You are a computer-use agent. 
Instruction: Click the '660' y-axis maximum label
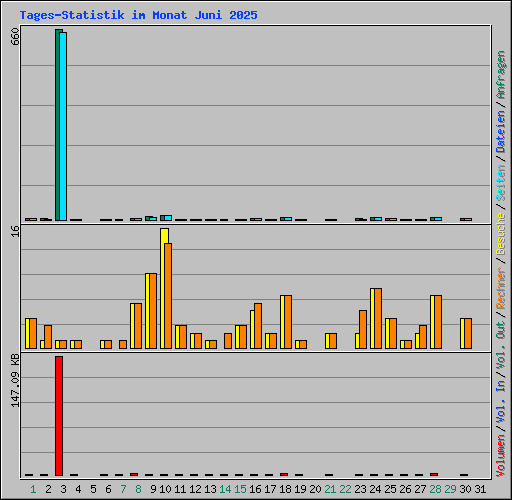tap(15, 37)
